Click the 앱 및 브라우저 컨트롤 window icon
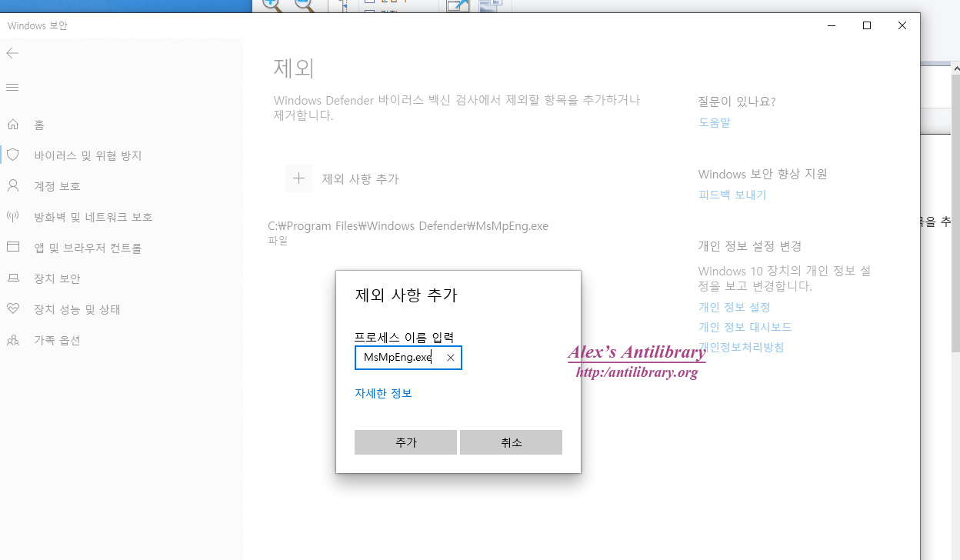 [x=12, y=247]
